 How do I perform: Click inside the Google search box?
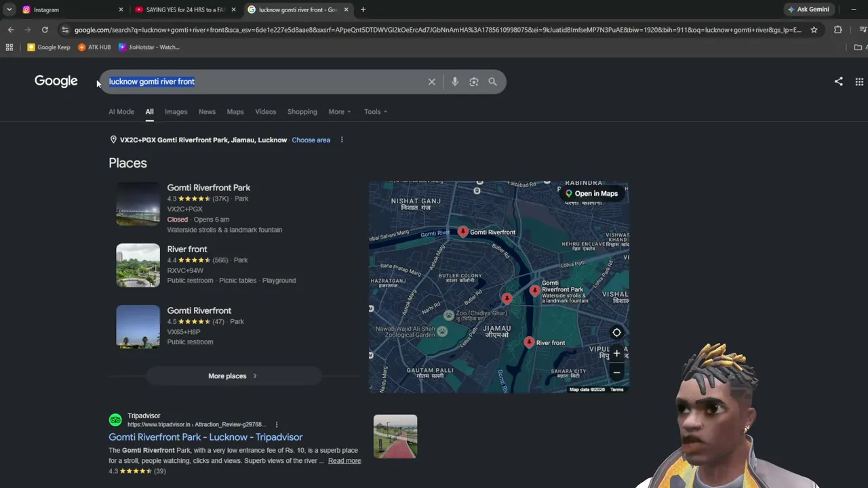pos(264,81)
